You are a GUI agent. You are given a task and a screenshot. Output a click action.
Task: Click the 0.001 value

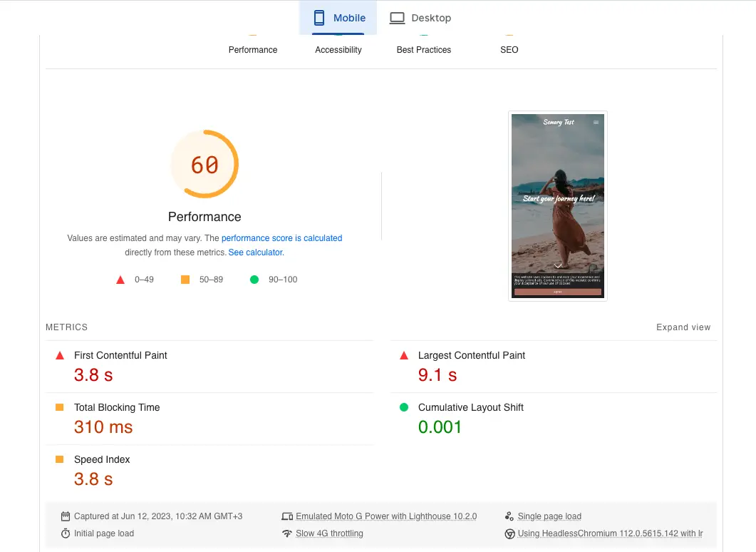pos(440,427)
